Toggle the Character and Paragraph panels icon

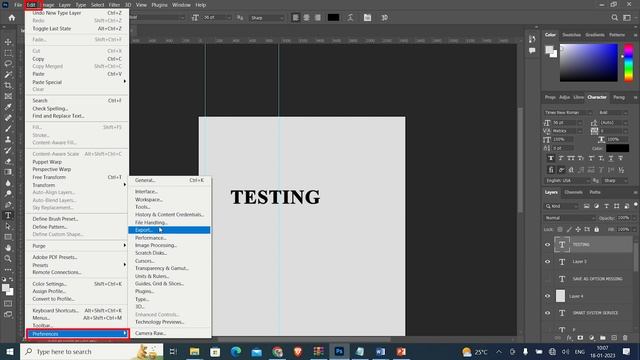pyautogui.click(x=367, y=18)
